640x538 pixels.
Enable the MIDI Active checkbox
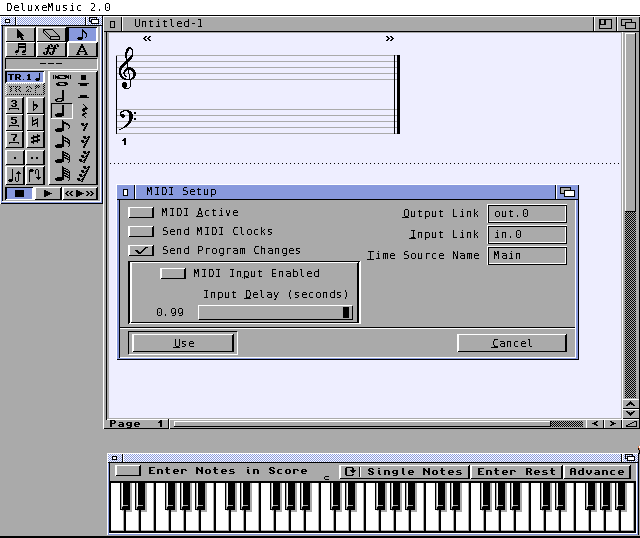click(141, 212)
